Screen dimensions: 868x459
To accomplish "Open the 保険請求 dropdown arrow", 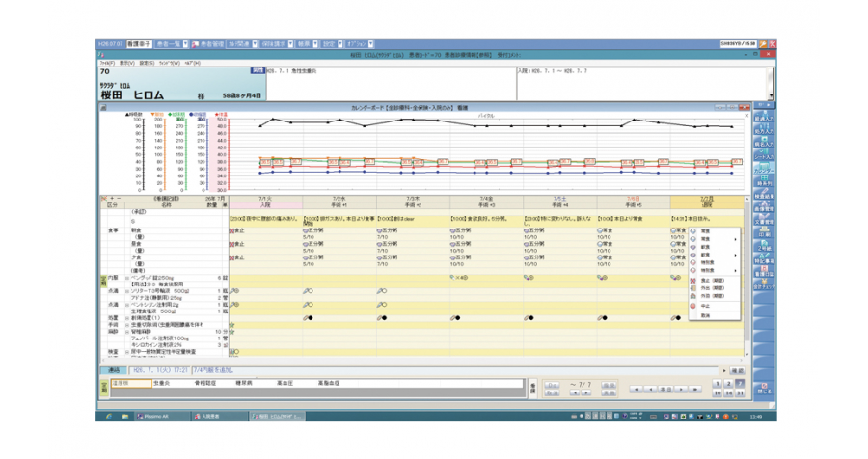I will (x=290, y=44).
